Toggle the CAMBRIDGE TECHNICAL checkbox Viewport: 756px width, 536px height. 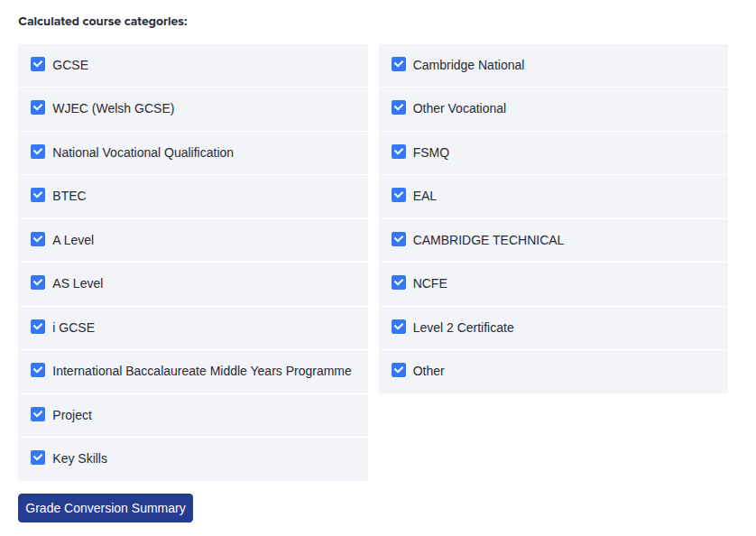[399, 239]
